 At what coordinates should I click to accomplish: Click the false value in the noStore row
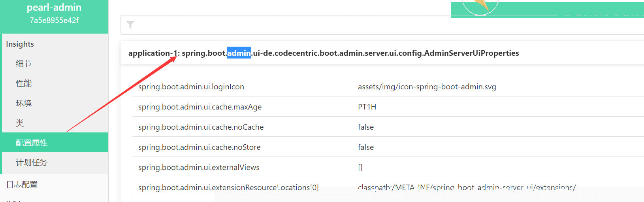(x=366, y=147)
